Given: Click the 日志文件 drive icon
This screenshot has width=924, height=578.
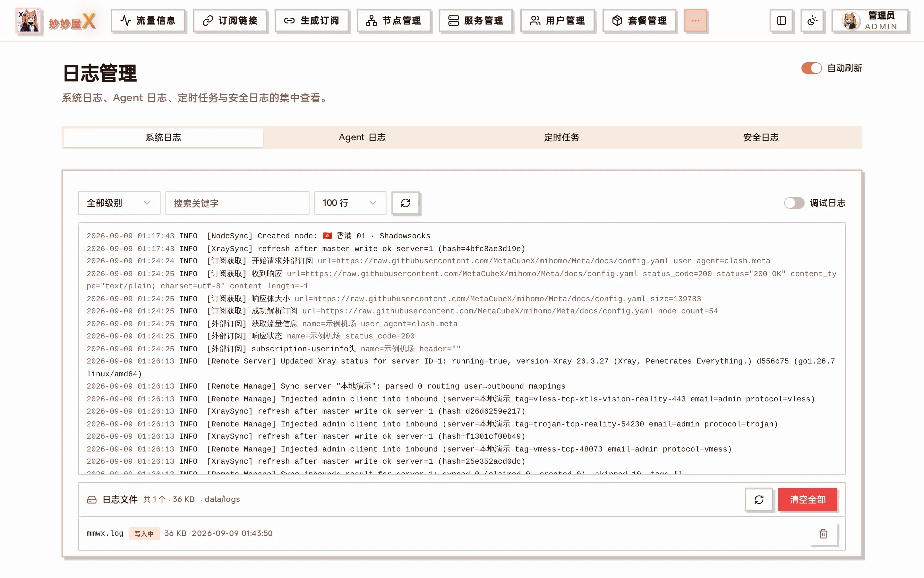Looking at the screenshot, I should pos(92,500).
